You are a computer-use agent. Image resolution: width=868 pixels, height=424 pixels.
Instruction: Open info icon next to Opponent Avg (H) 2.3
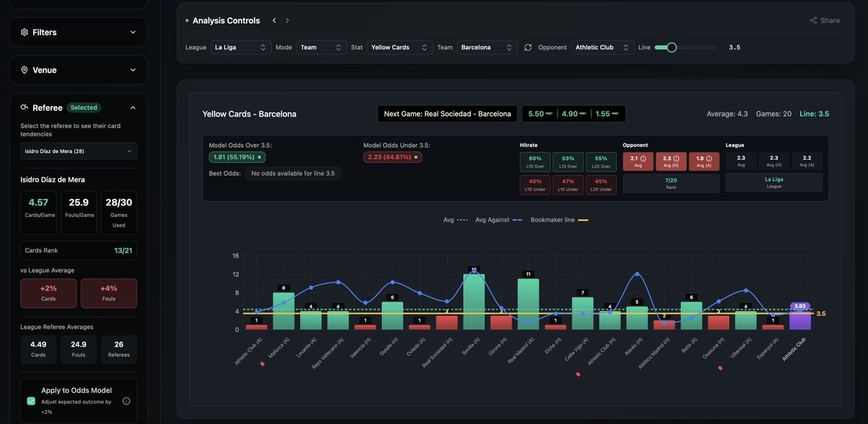coord(676,158)
